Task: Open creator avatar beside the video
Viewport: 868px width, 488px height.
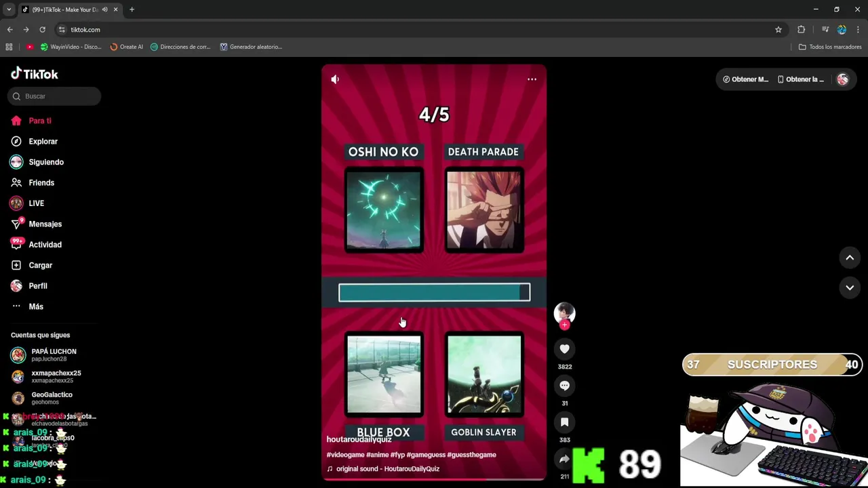Action: coord(564,312)
